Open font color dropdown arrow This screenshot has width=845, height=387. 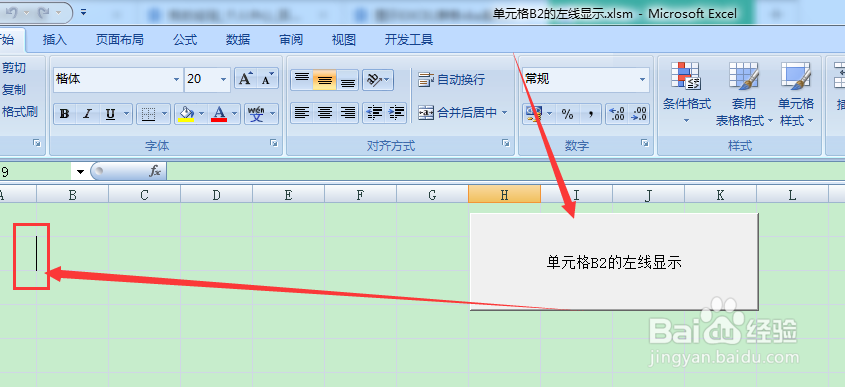click(235, 114)
